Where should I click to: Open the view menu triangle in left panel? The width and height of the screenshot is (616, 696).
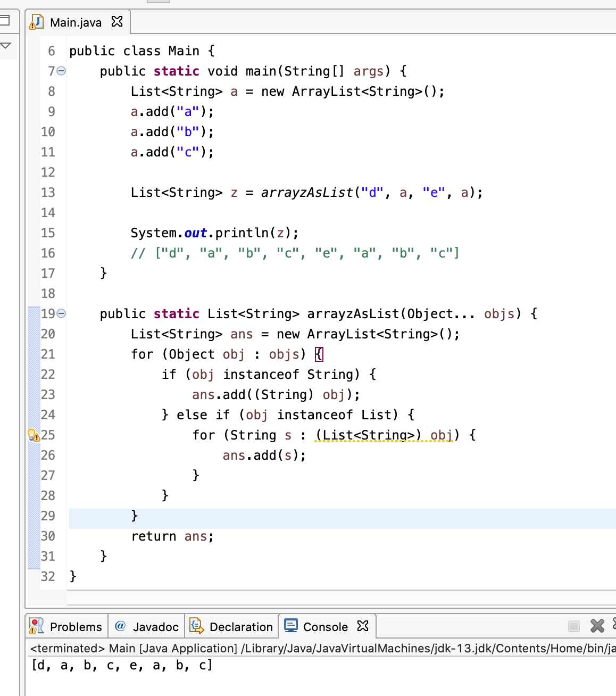coord(6,46)
